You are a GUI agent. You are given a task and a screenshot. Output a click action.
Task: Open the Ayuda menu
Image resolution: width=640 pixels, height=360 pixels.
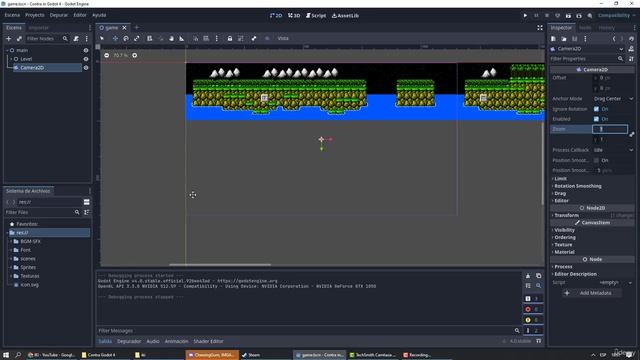99,15
